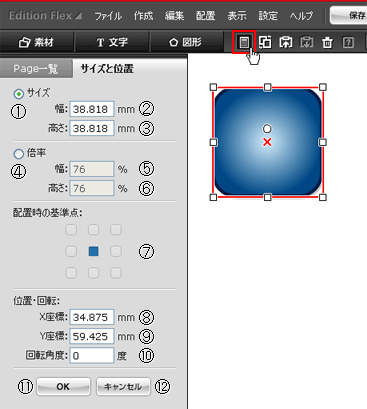The height and width of the screenshot is (409, 367).
Task: Click the X座標 field showing 34.875
Action: (x=92, y=317)
